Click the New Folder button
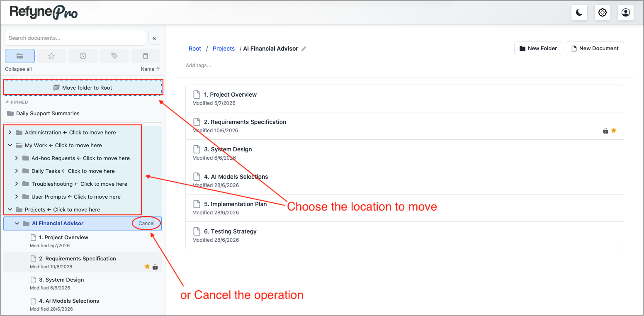Screen dimensions: 644x316 coord(538,48)
